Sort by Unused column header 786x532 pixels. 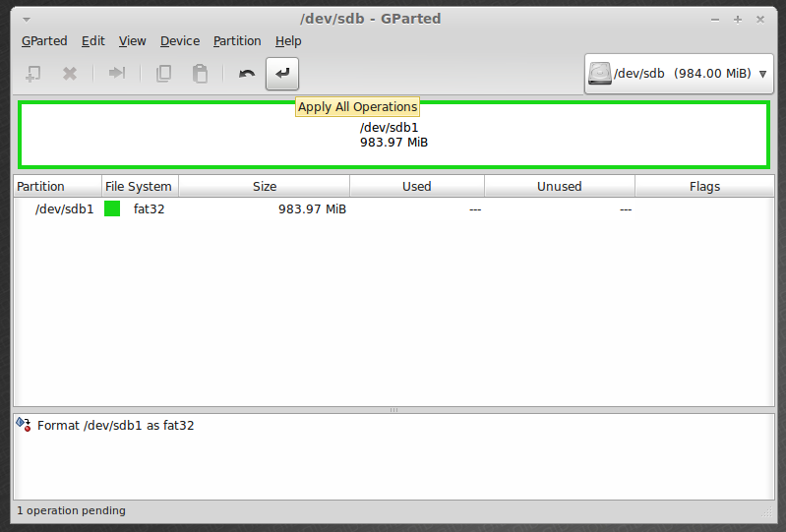[560, 187]
